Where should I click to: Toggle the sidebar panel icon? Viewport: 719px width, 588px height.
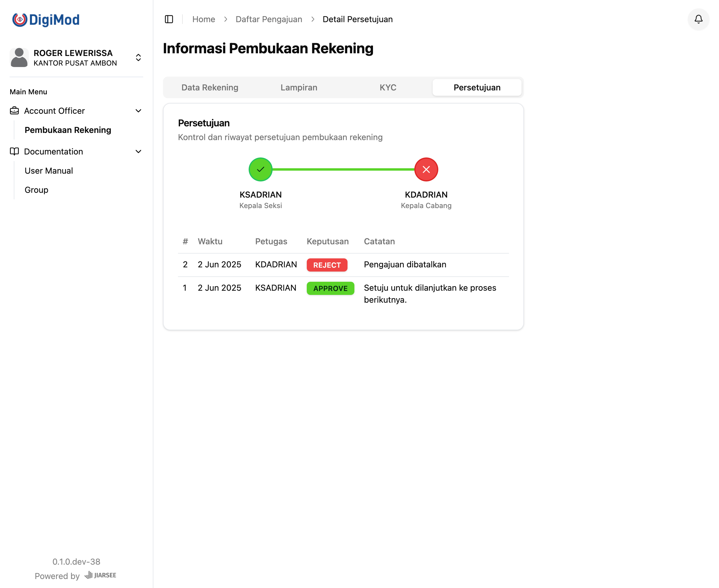(169, 19)
